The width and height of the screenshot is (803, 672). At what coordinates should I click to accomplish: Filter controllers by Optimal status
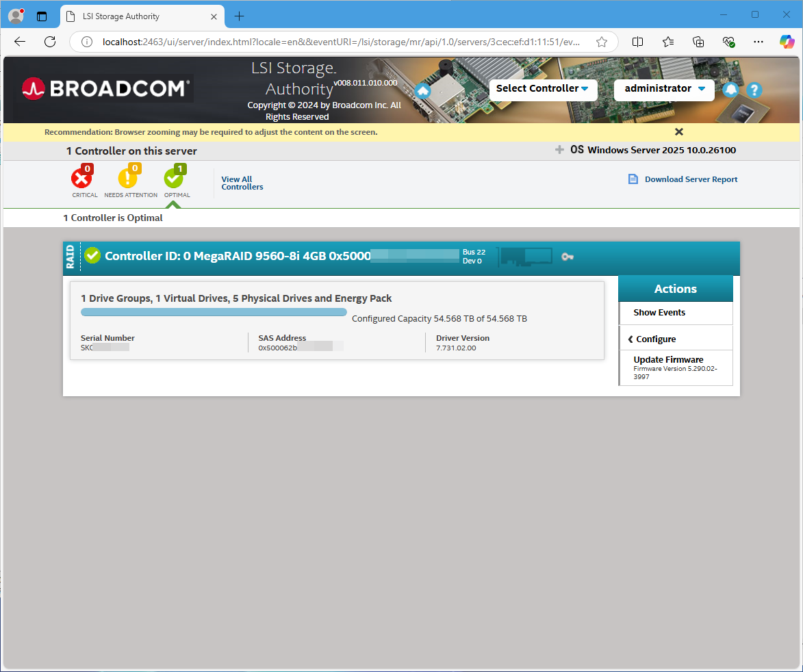tap(177, 181)
